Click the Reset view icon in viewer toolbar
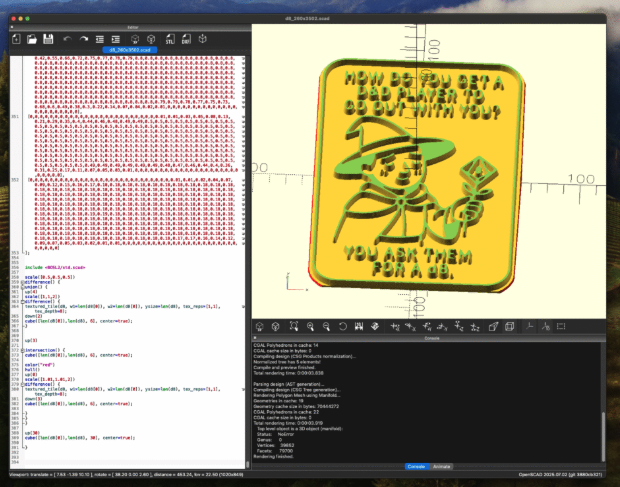 tap(344, 326)
